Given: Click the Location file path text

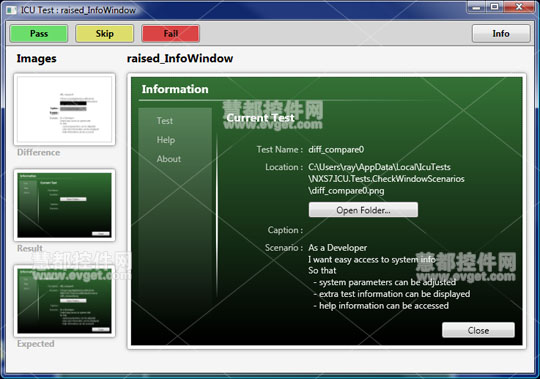Looking at the screenshot, I should click(x=386, y=179).
